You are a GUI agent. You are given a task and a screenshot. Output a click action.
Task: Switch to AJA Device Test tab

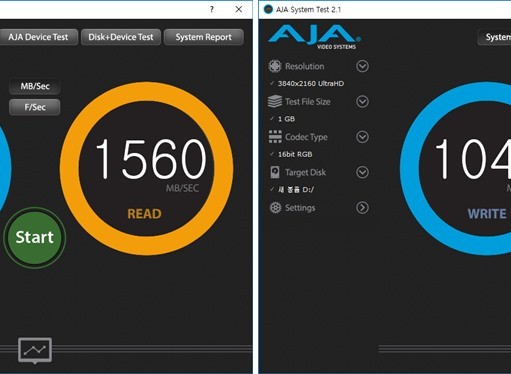(x=38, y=37)
